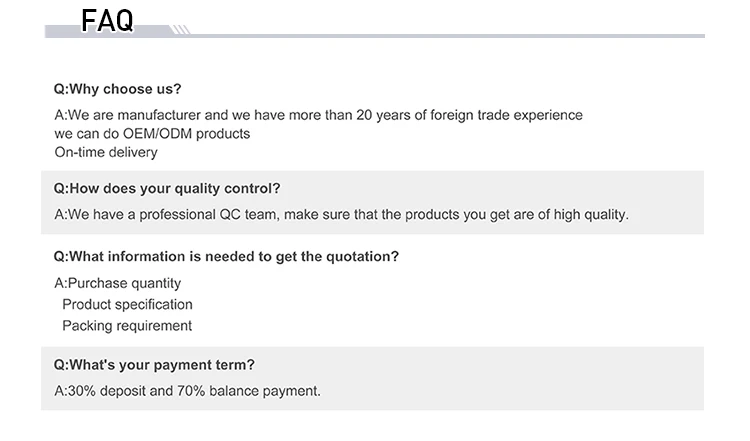Click the "we can do OEM/ODM products" line

[x=152, y=133]
